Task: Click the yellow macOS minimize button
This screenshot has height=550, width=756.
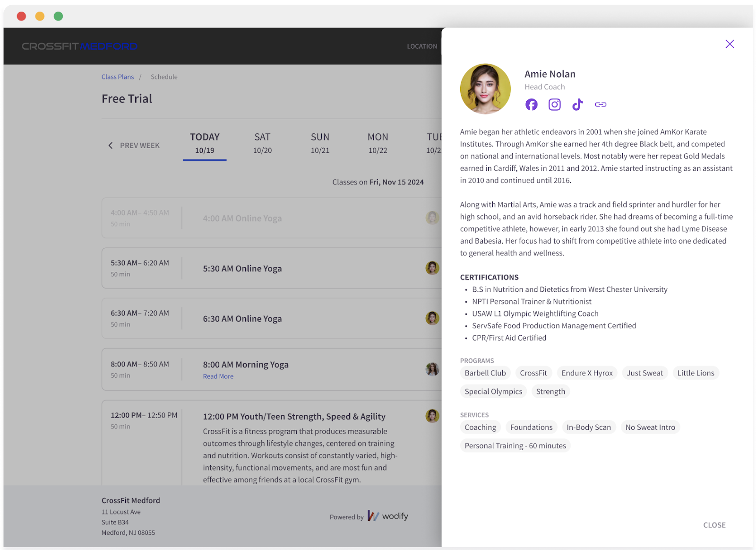Action: 40,16
